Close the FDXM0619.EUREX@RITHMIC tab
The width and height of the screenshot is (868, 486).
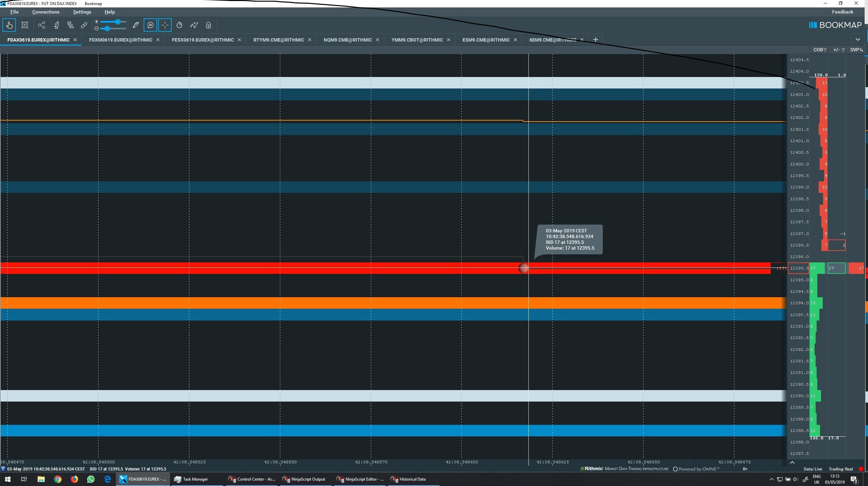pyautogui.click(x=158, y=40)
